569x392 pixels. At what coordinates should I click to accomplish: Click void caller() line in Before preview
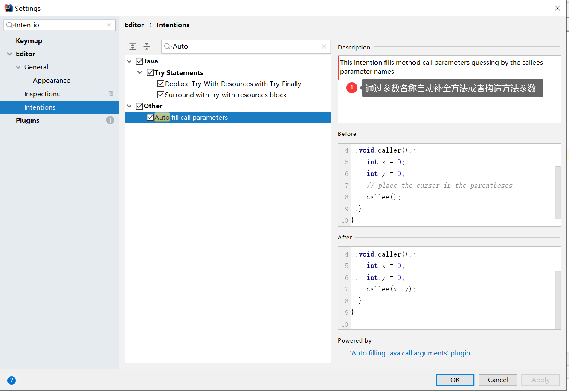(x=387, y=150)
